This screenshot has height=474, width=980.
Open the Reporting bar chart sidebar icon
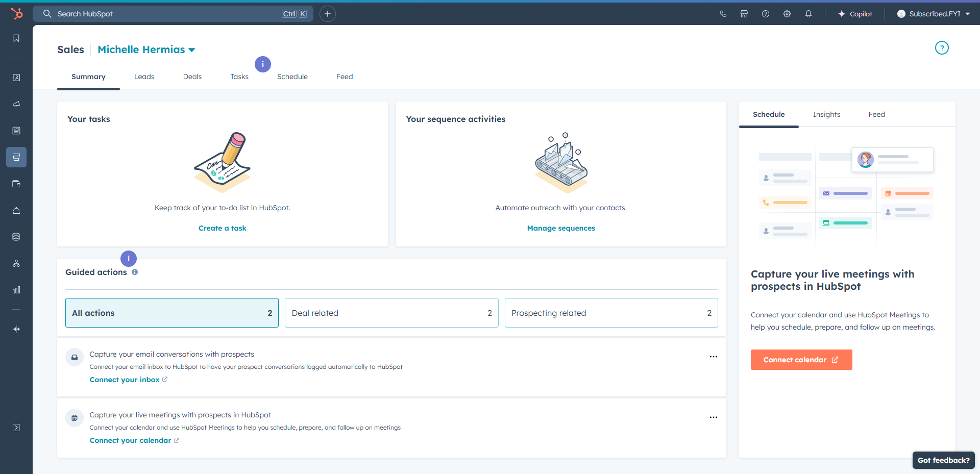[16, 290]
